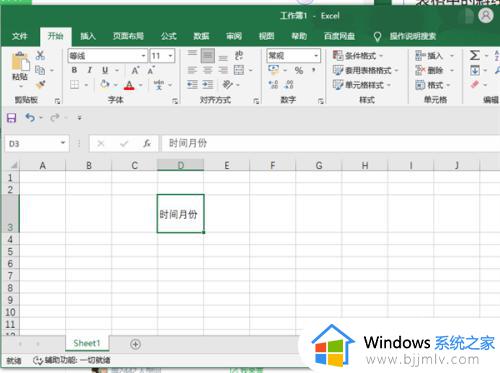Image resolution: width=500 pixels, height=373 pixels.
Task: Decrease decimal places
Action: (289, 85)
